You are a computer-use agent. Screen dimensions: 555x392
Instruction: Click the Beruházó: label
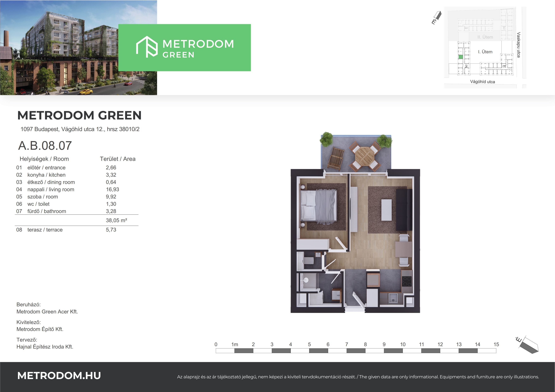tap(28, 305)
